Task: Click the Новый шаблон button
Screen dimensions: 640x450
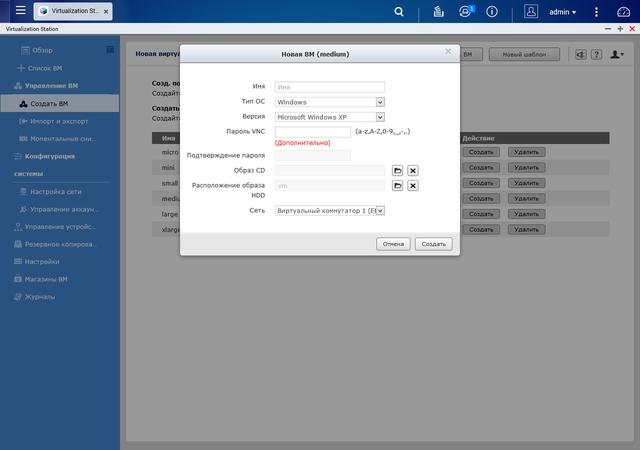Action: coord(524,54)
